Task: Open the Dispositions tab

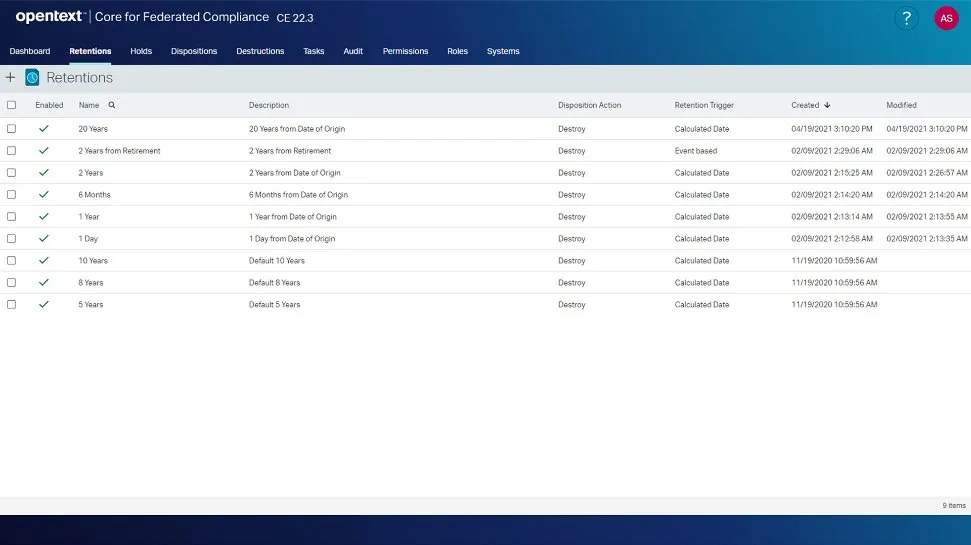Action: (x=194, y=51)
